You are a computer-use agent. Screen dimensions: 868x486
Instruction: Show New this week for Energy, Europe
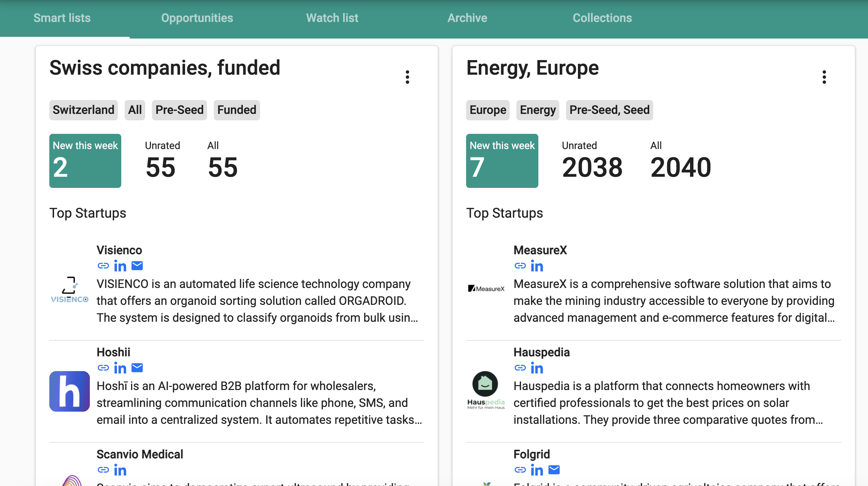[x=502, y=161]
